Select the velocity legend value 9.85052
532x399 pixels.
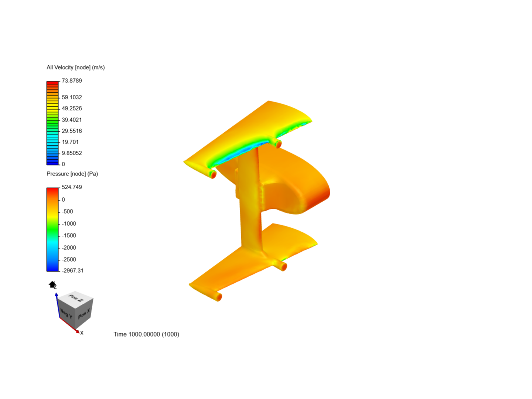click(x=72, y=153)
